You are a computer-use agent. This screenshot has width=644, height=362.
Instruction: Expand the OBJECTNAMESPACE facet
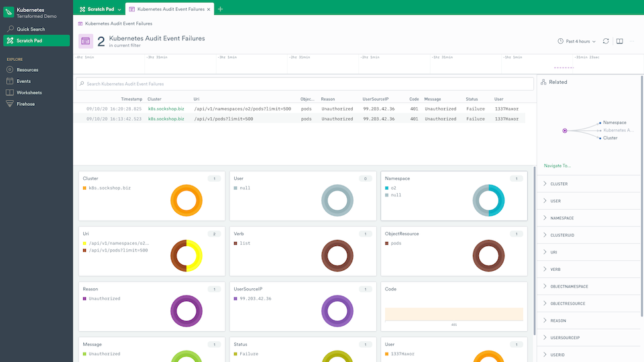[x=588, y=286]
